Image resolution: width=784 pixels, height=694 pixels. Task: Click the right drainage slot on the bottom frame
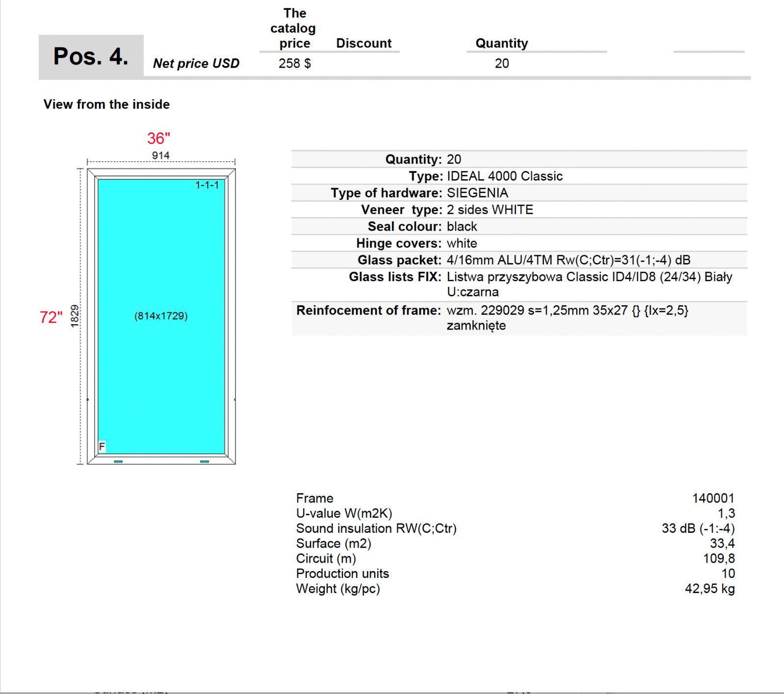204,461
